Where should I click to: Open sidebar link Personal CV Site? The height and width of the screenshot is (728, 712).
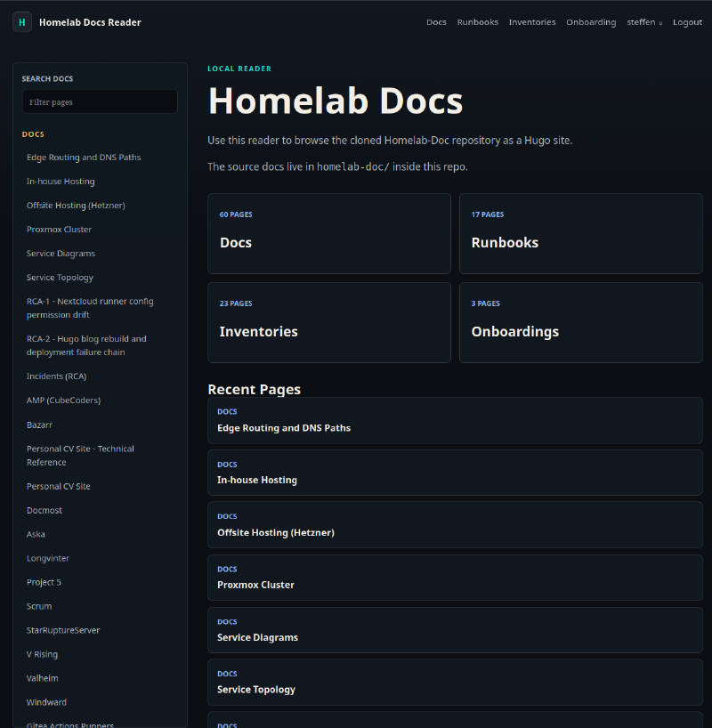pyautogui.click(x=59, y=486)
